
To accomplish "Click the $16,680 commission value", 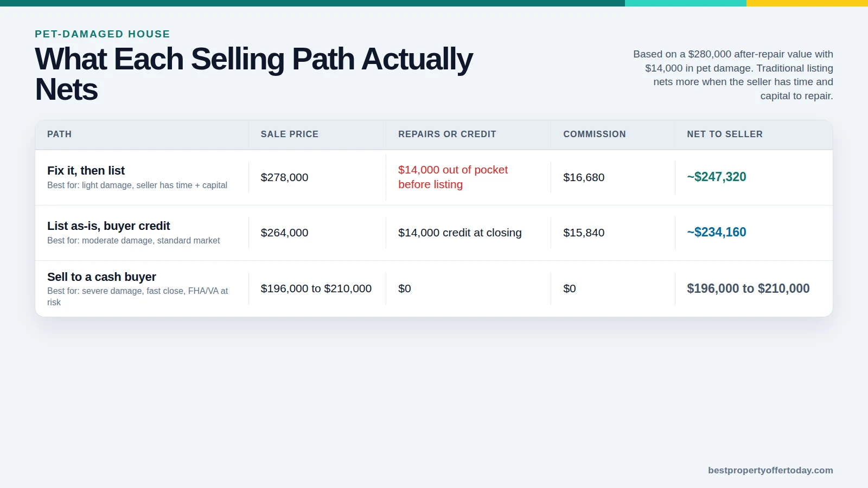I will click(584, 177).
